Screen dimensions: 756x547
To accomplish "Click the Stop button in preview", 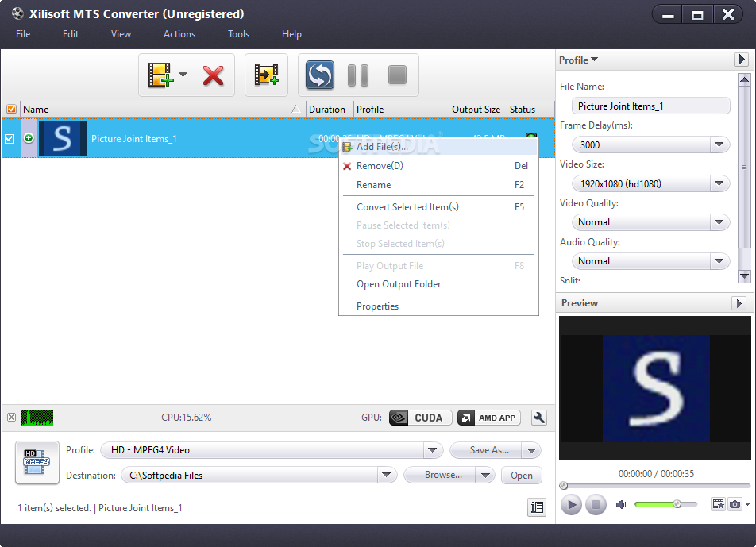I will tap(596, 505).
